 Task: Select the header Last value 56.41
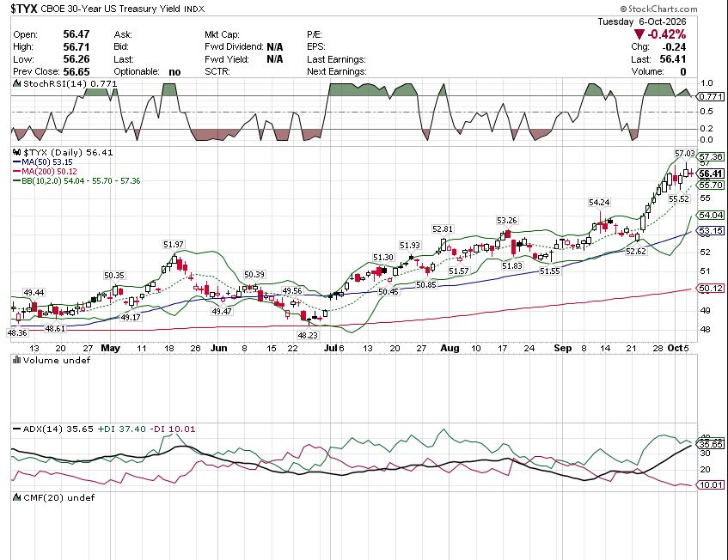pyautogui.click(x=673, y=59)
